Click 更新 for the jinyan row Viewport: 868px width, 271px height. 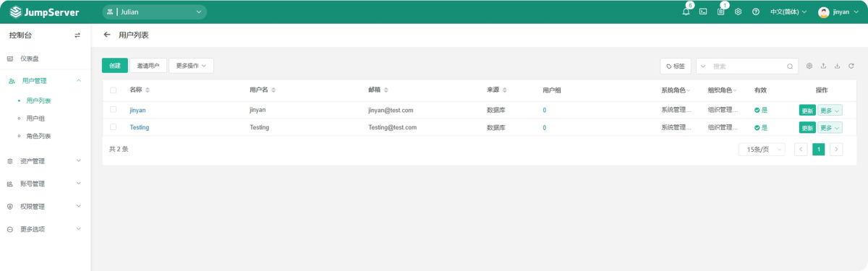(x=807, y=111)
